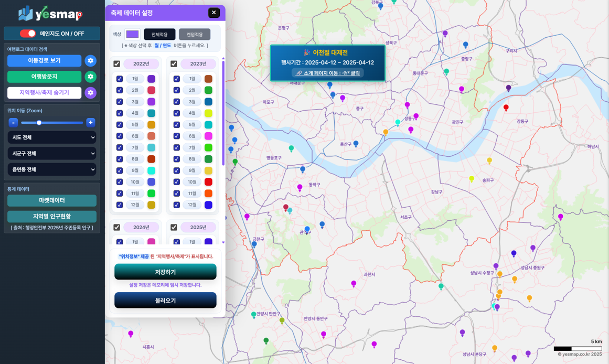Screen dimensions: 609x364
Task: Open settings gear next to 이동경로 보기
Action: [90, 61]
